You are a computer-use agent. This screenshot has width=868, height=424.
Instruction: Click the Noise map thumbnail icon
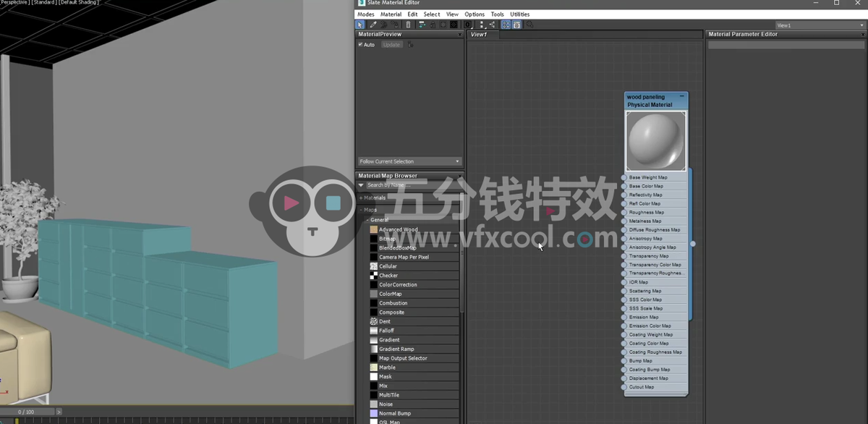click(x=374, y=404)
